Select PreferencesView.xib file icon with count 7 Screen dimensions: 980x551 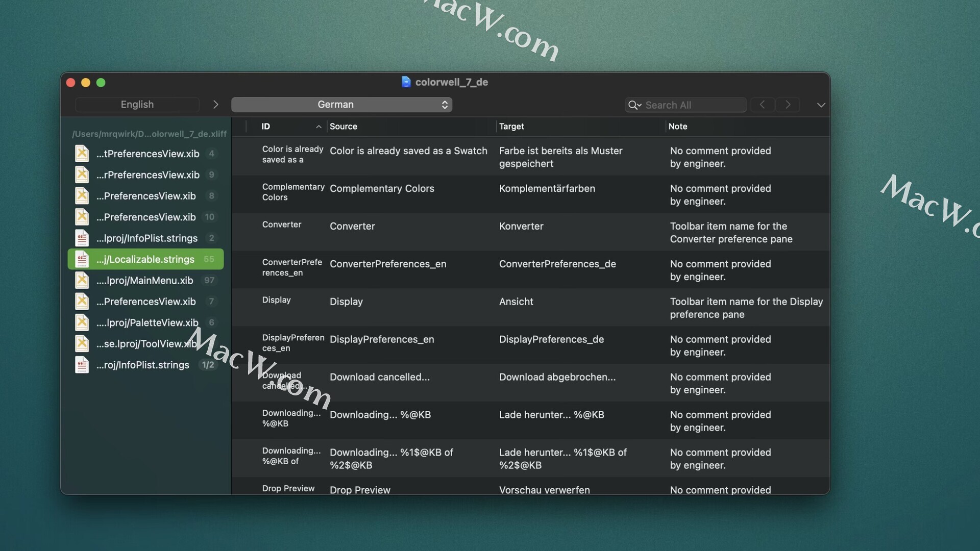click(x=82, y=302)
